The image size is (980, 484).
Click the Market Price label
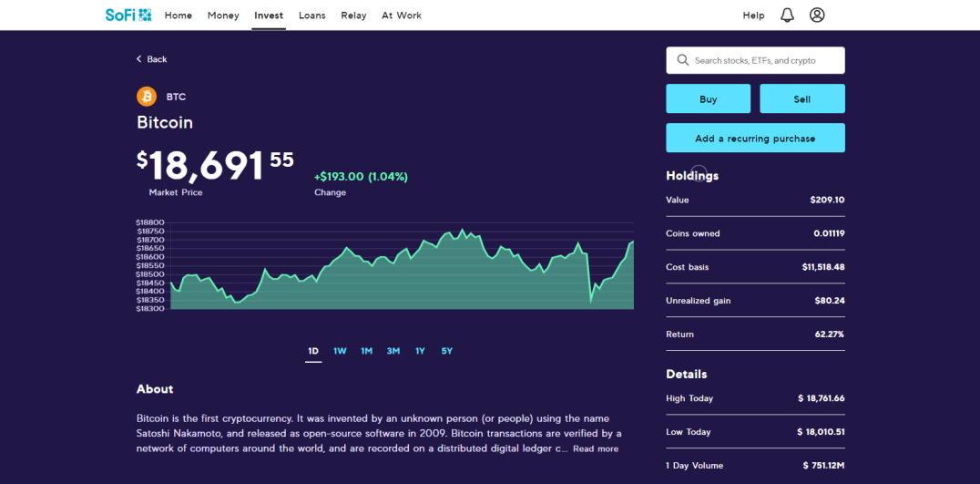(176, 192)
